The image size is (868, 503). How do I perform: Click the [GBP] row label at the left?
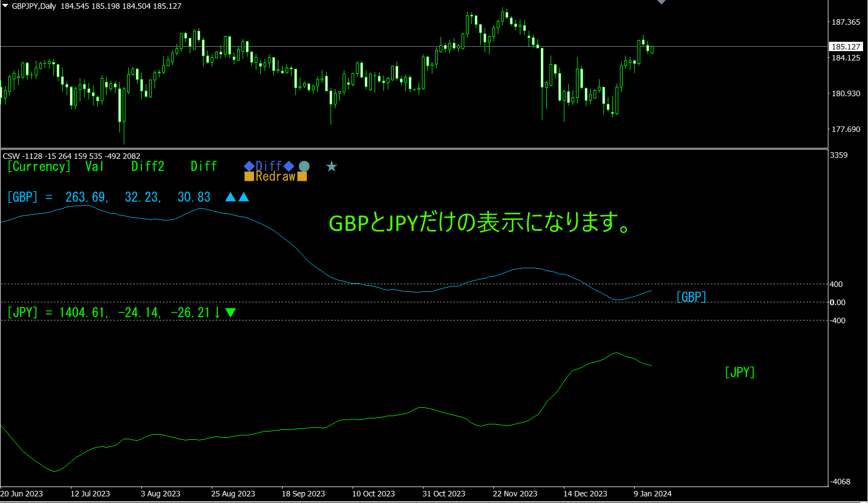coord(23,197)
